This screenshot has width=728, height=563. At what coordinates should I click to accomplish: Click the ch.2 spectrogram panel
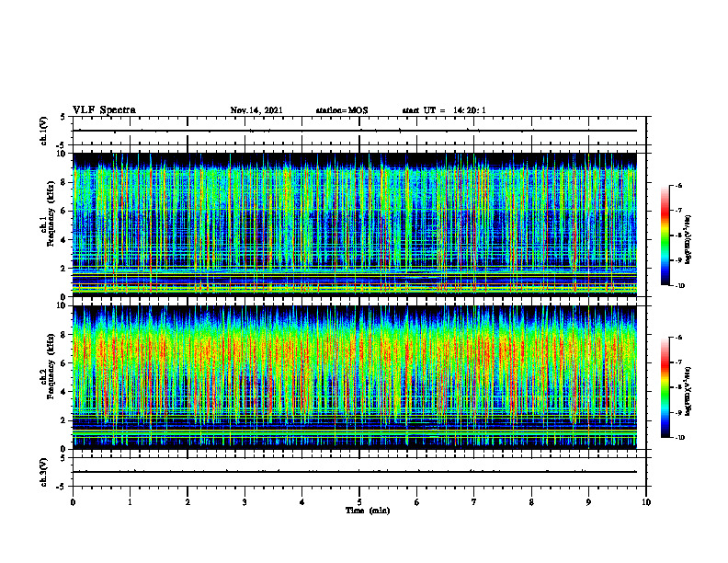355,377
